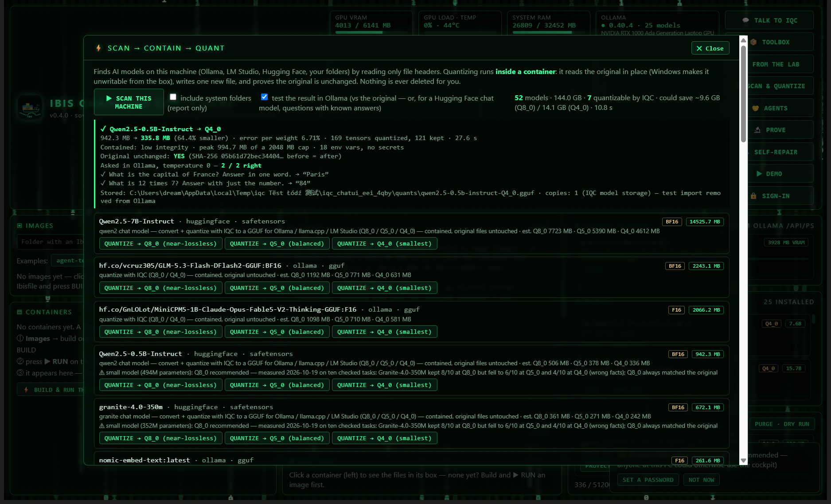Click the AGENTS heart icon
831x504 pixels.
(x=756, y=108)
